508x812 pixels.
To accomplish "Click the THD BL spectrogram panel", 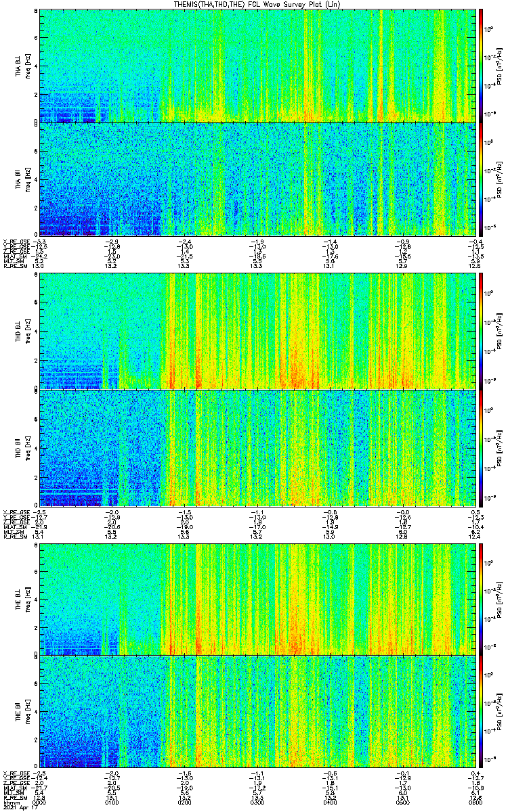I will tap(257, 332).
